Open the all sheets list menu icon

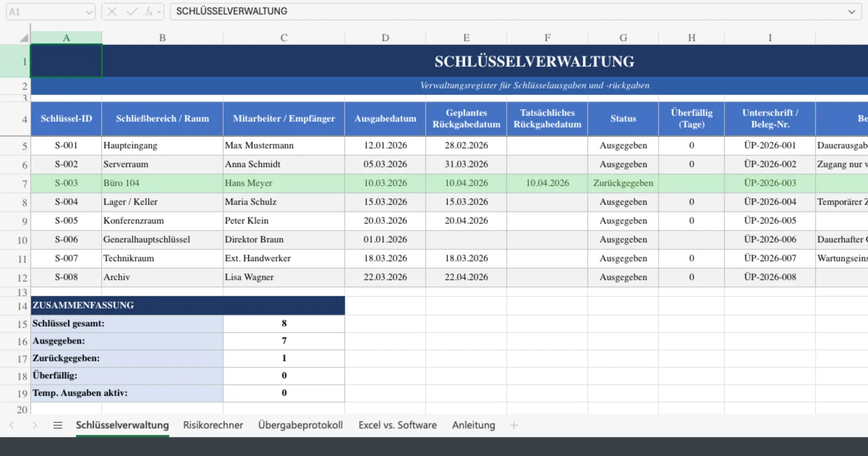pyautogui.click(x=58, y=425)
